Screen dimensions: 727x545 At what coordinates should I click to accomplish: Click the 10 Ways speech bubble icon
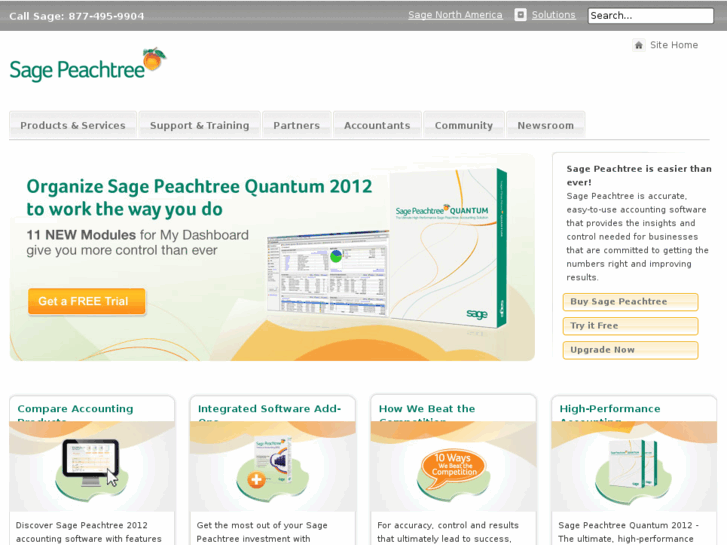(x=454, y=468)
